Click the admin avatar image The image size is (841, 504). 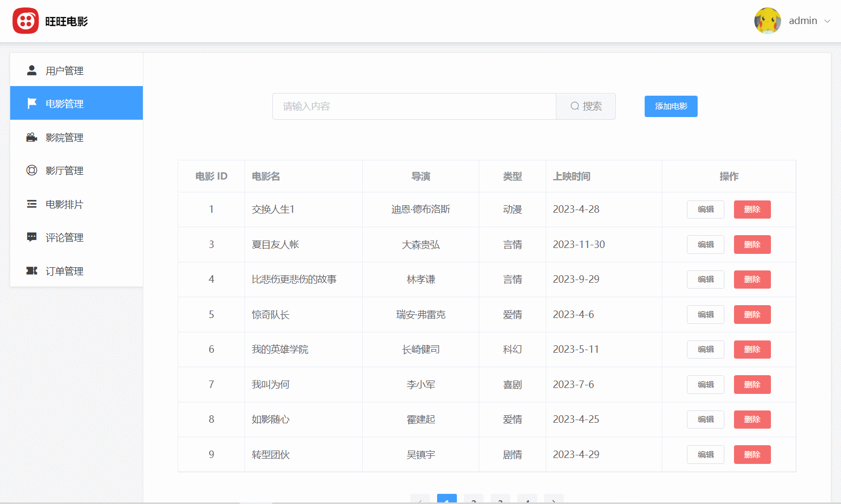[768, 21]
